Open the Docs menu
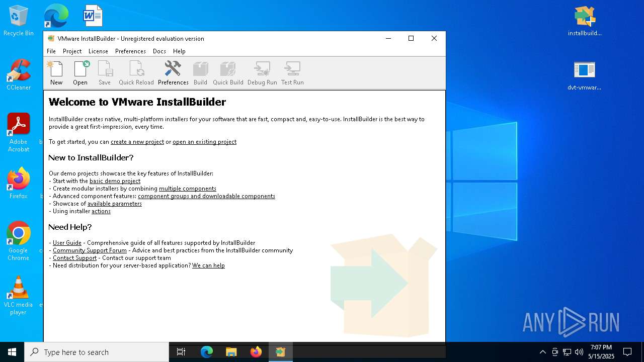The height and width of the screenshot is (362, 644). [x=159, y=51]
